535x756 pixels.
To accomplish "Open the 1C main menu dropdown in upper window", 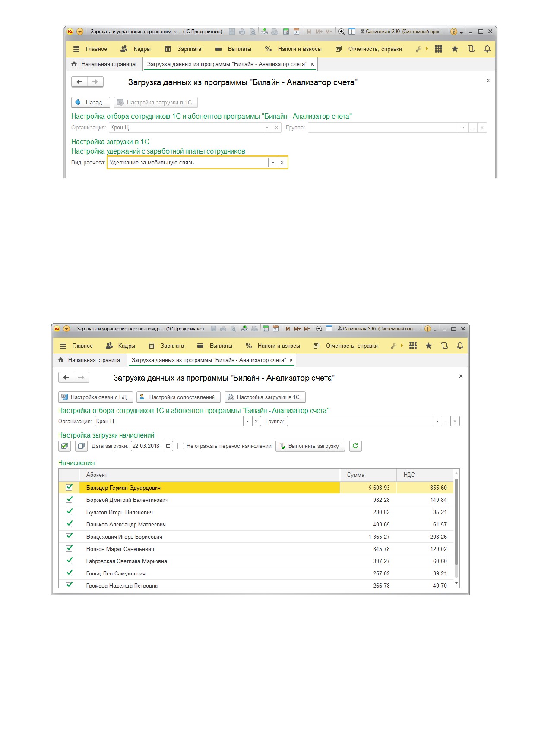I will pos(80,31).
